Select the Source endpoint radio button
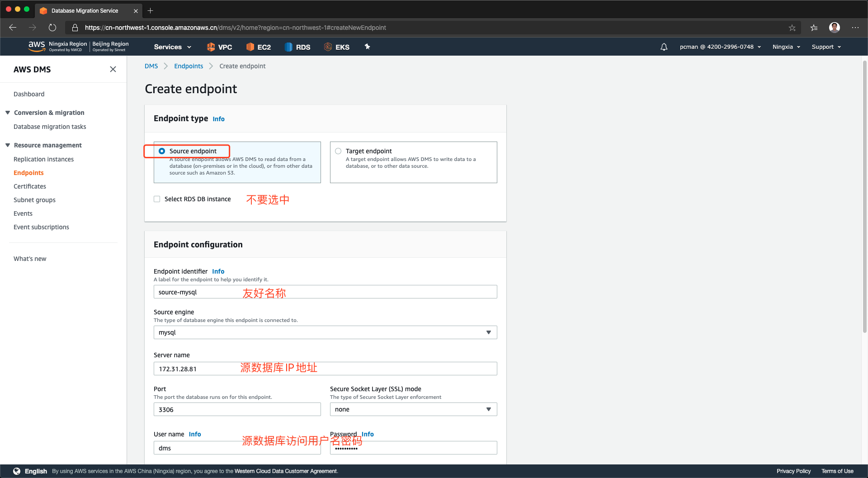This screenshot has width=868, height=478. tap(162, 151)
